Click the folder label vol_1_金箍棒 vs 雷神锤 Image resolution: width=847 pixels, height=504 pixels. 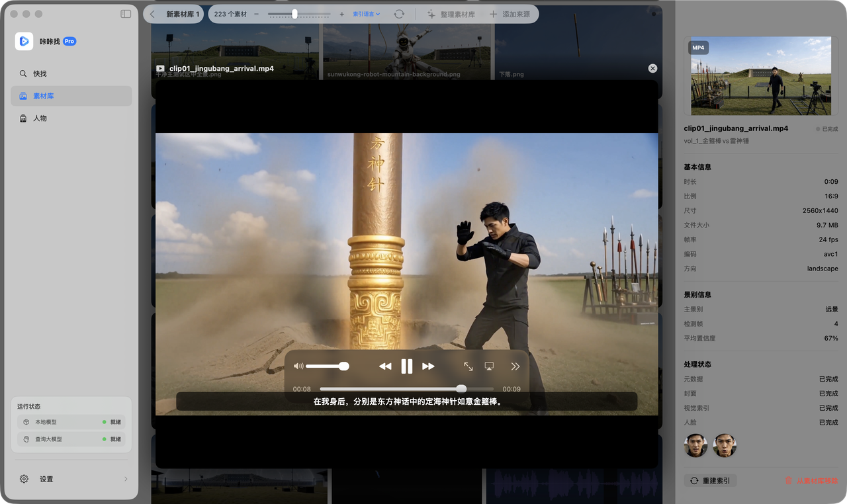717,141
